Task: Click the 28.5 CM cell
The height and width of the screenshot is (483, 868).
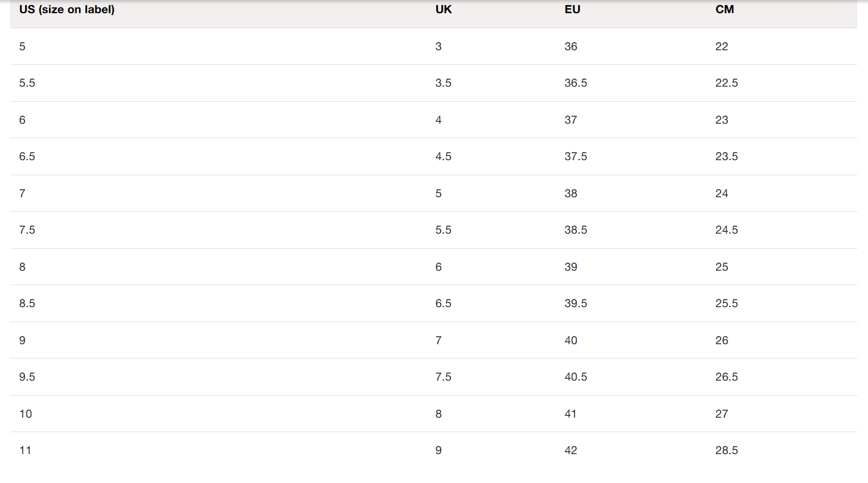Action: tap(727, 450)
